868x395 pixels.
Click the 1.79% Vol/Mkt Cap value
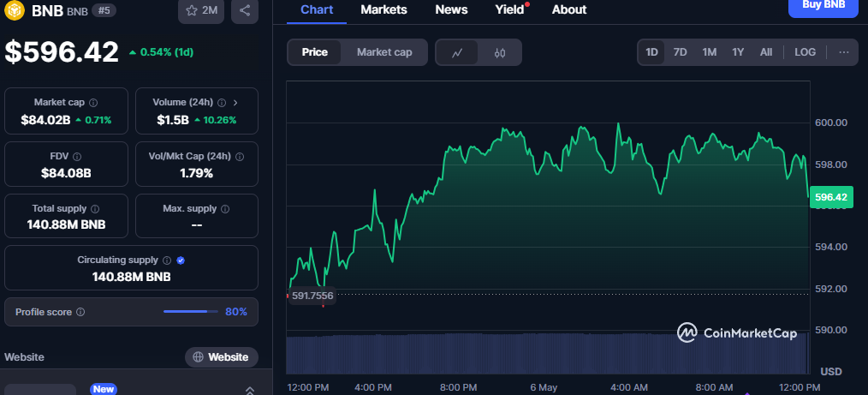tap(197, 173)
